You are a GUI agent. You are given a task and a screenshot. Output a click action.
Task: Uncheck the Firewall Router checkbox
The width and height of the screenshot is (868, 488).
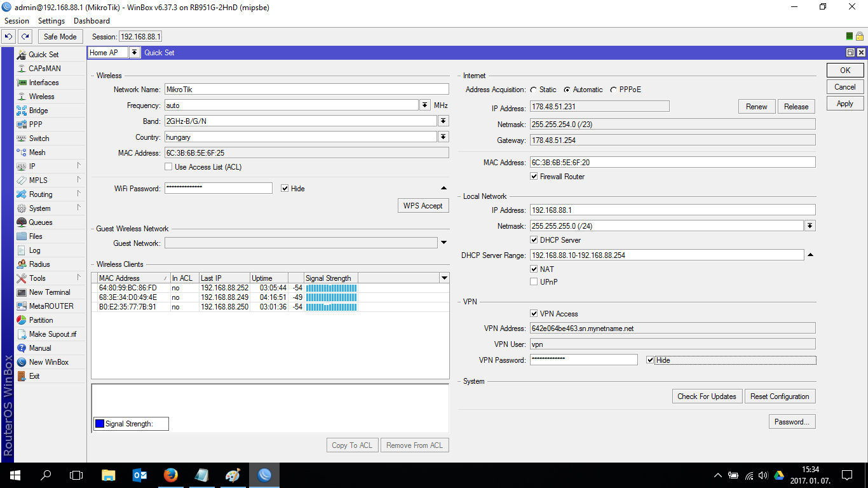[x=534, y=177]
